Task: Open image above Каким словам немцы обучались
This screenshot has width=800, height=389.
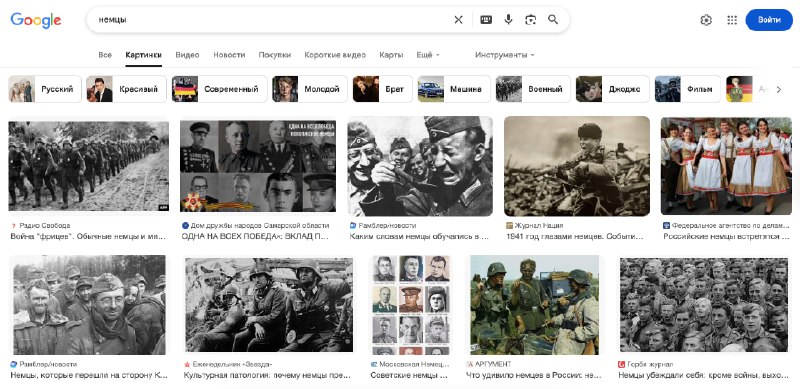Action: tap(420, 166)
